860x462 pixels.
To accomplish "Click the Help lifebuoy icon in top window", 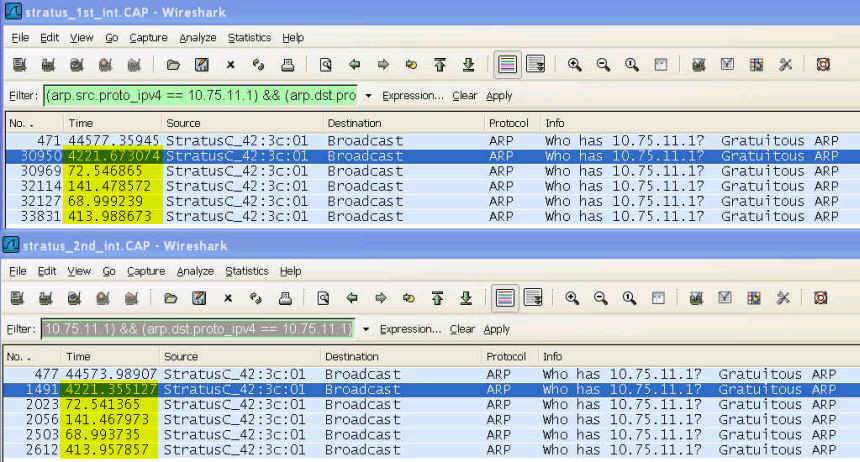I will click(x=823, y=65).
